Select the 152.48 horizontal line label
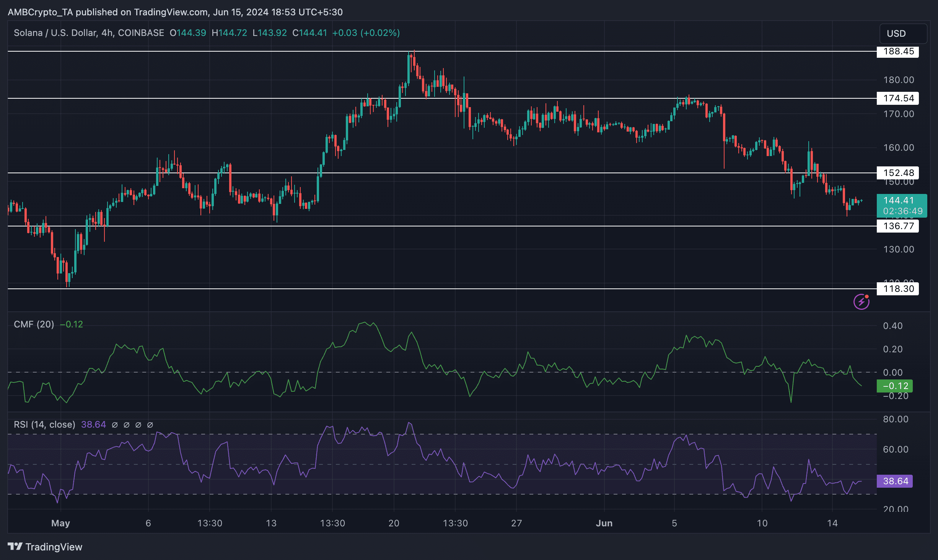The width and height of the screenshot is (938, 560). point(897,173)
